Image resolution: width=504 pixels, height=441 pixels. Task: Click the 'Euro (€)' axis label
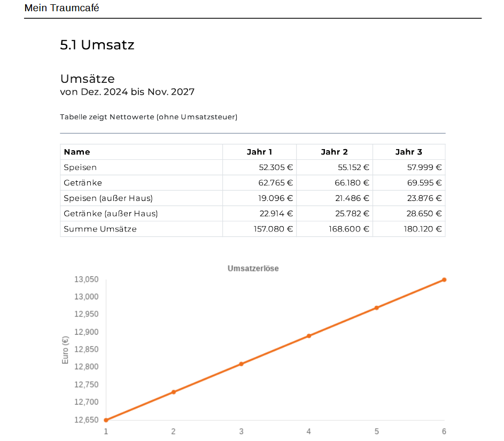[x=65, y=350]
